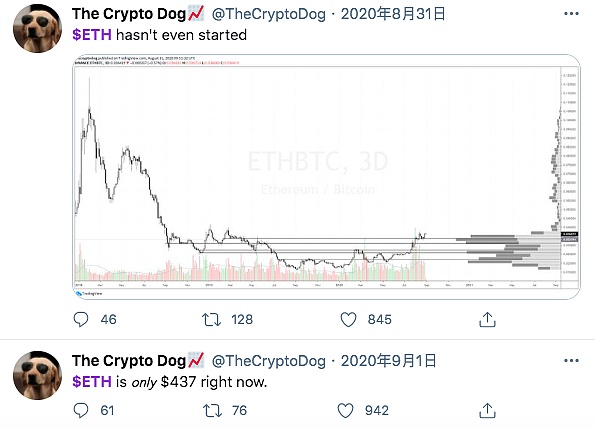Open more options on second tweet

pos(571,360)
